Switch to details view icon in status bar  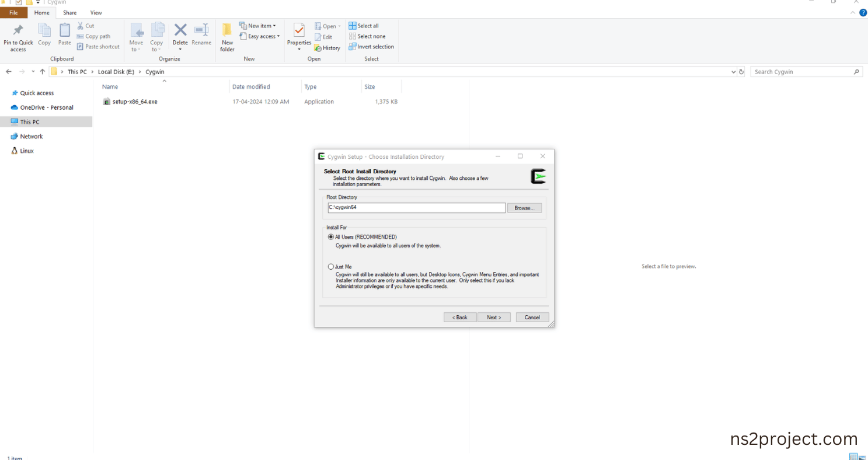pos(853,456)
